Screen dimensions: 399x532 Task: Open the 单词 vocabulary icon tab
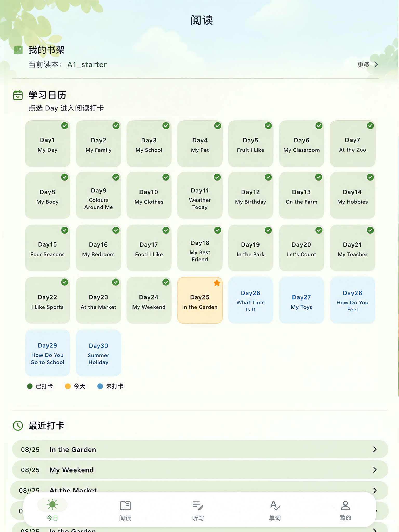pyautogui.click(x=275, y=506)
